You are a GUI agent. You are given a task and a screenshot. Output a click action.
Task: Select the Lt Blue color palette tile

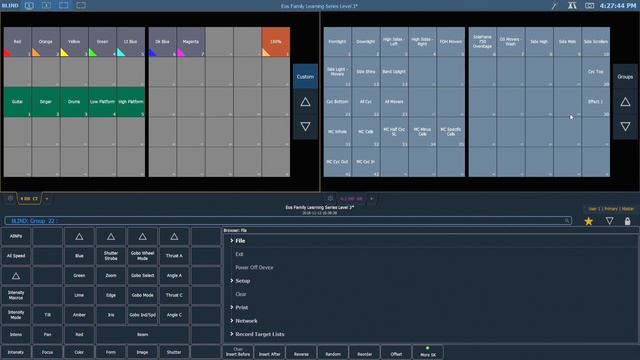coord(131,42)
